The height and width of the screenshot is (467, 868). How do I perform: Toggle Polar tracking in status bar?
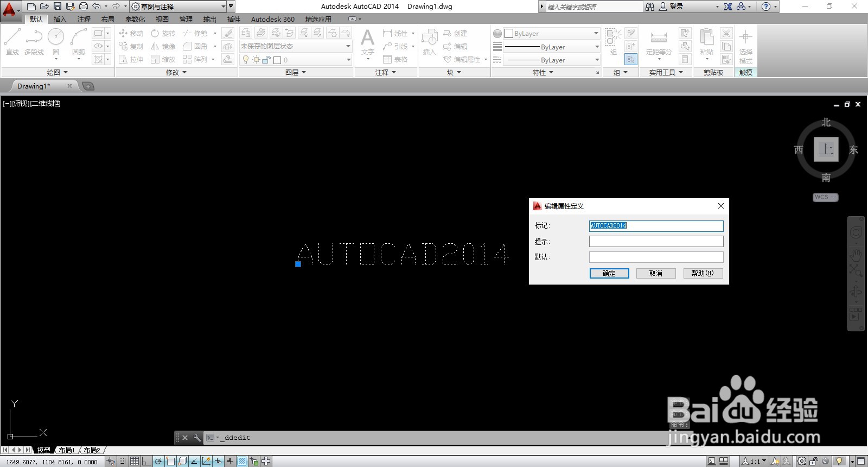158,461
